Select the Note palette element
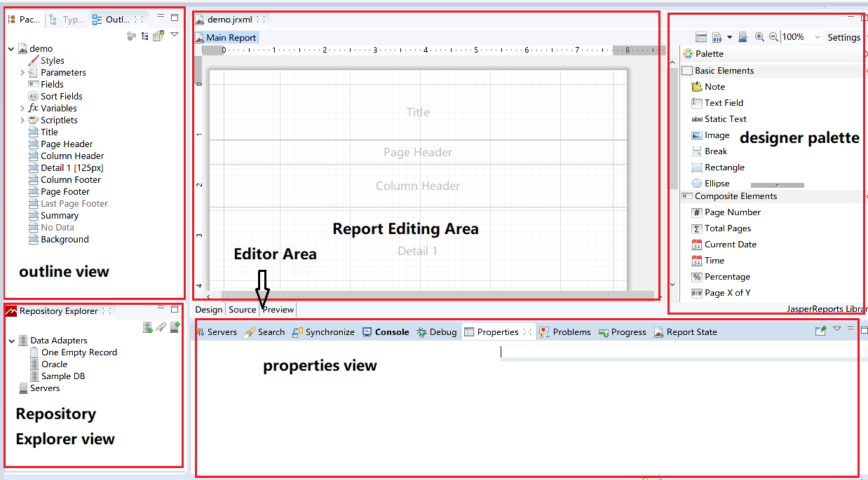This screenshot has width=868, height=480. [708, 87]
